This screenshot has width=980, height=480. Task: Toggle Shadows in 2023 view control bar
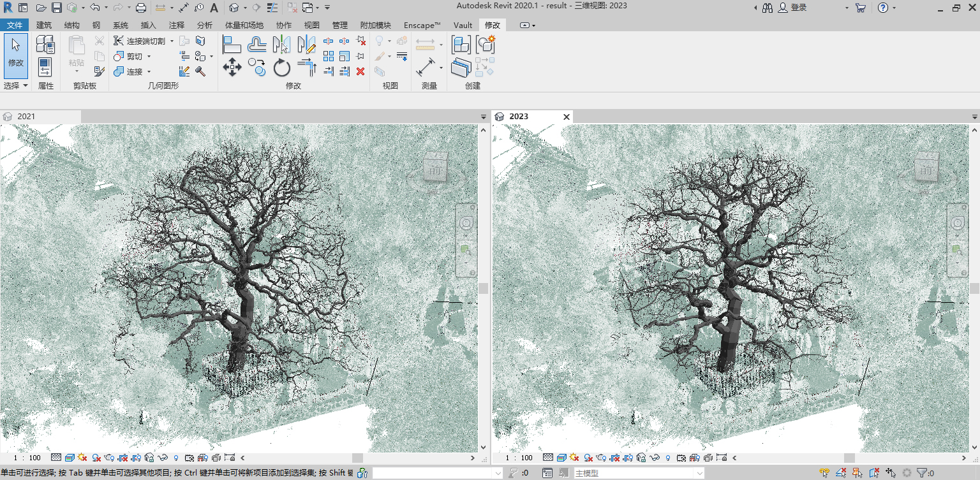pyautogui.click(x=588, y=458)
